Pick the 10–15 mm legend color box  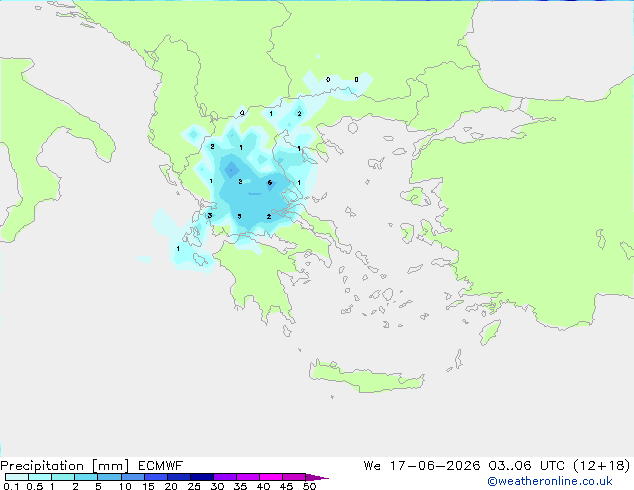click(x=132, y=477)
